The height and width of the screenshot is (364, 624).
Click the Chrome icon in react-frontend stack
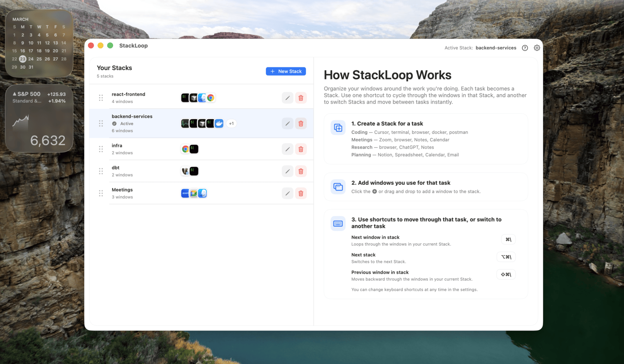point(211,97)
